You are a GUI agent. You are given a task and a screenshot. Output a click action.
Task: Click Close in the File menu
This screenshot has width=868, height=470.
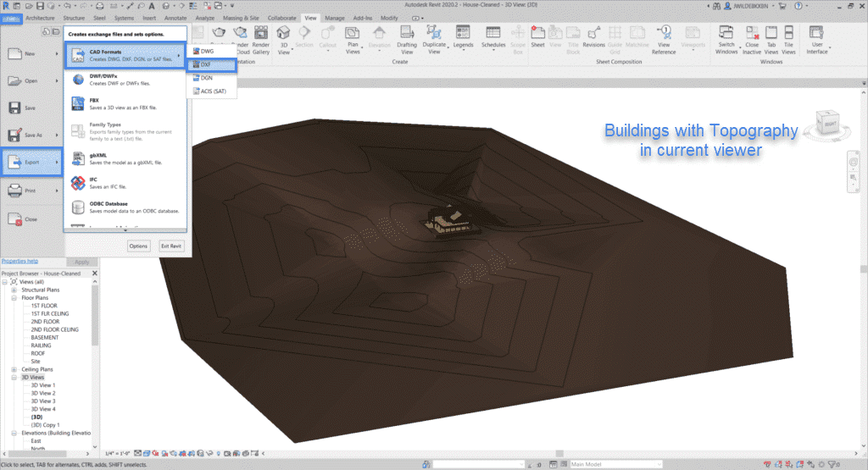tap(31, 219)
